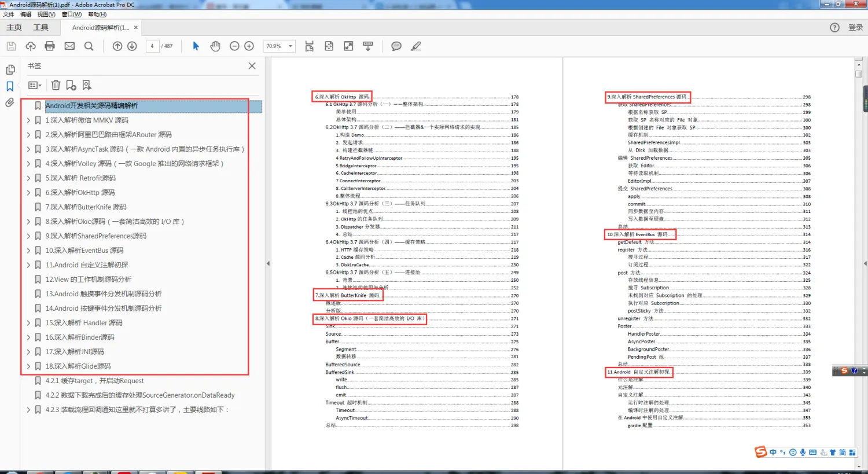This screenshot has width=868, height=474.
Task: Print the document using printer icon
Action: tap(50, 46)
